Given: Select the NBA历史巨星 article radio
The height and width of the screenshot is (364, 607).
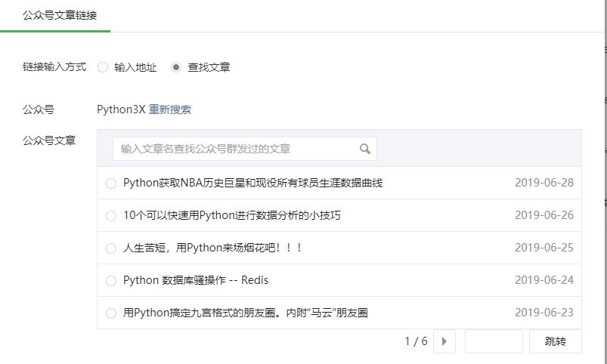Looking at the screenshot, I should tap(111, 184).
